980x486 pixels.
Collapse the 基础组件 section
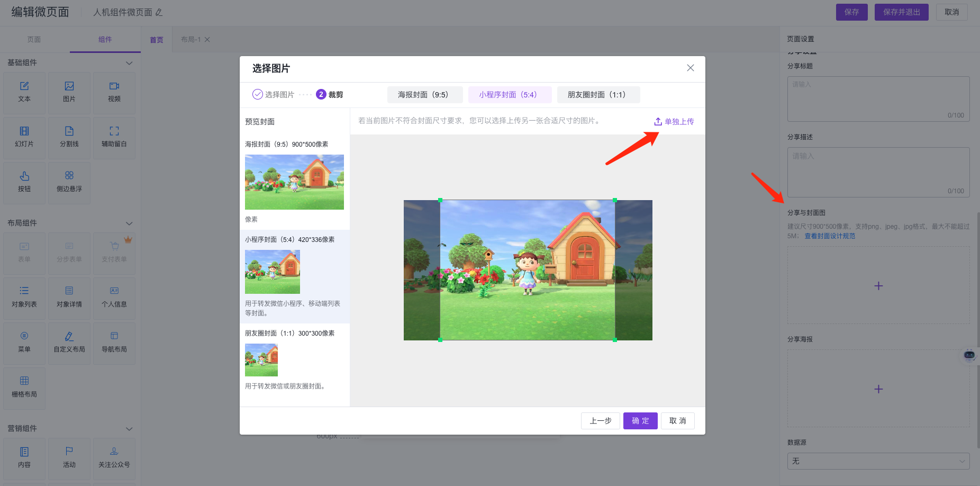click(x=129, y=63)
